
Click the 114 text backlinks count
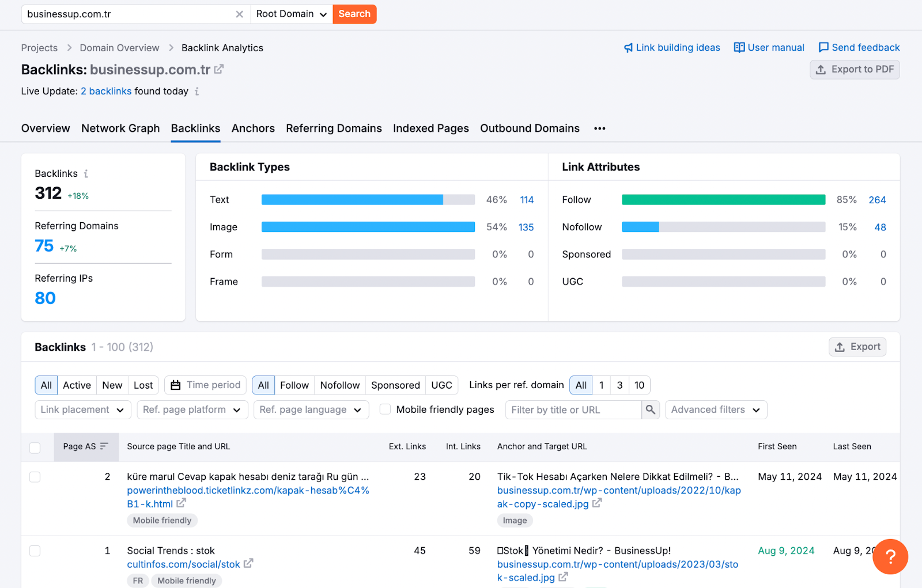[x=527, y=200]
